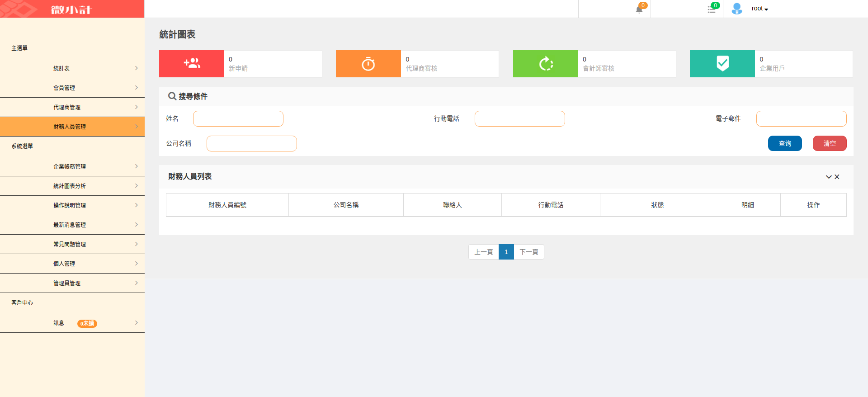Screen dimensions: 868x397
Task: Click into the 公司名稱 input field
Action: [x=252, y=143]
